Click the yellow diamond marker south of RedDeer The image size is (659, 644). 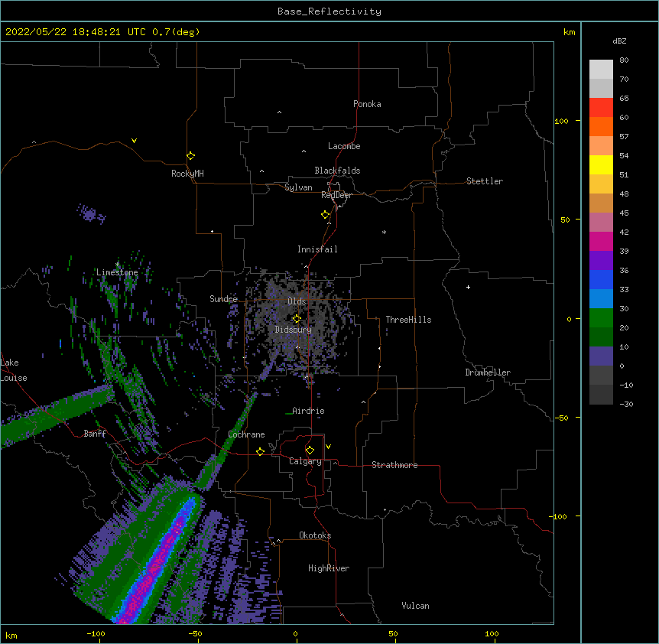[x=326, y=215]
